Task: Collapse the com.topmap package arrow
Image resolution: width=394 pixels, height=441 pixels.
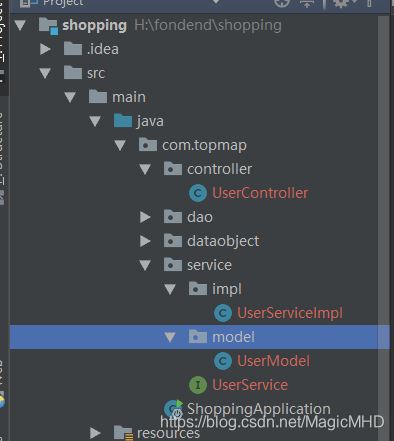Action: [x=120, y=145]
